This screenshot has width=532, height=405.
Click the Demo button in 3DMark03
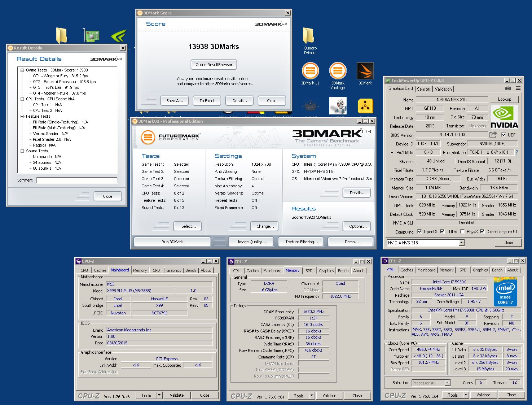point(351,242)
